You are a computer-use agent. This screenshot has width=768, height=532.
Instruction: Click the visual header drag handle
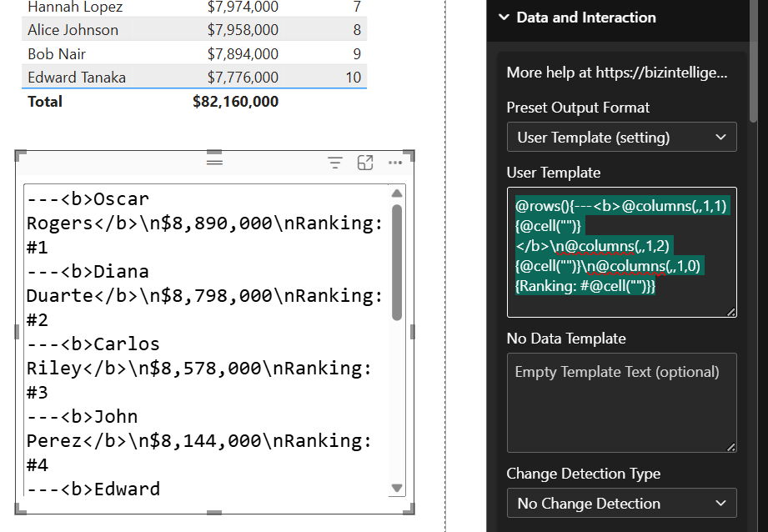(214, 162)
